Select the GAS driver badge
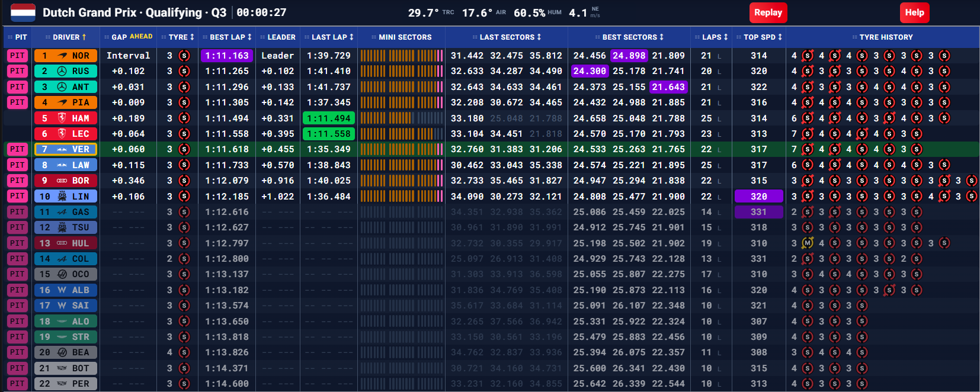Screen dimensions: 980x392 tap(66, 212)
